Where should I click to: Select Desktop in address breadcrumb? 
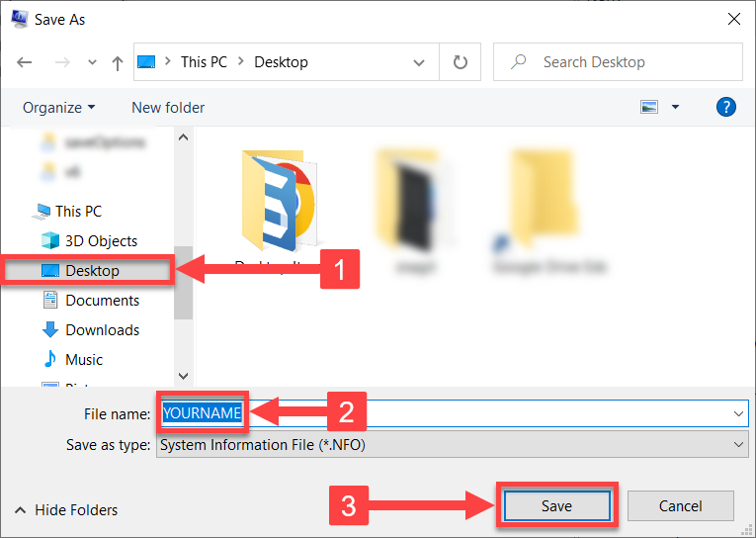click(x=281, y=61)
